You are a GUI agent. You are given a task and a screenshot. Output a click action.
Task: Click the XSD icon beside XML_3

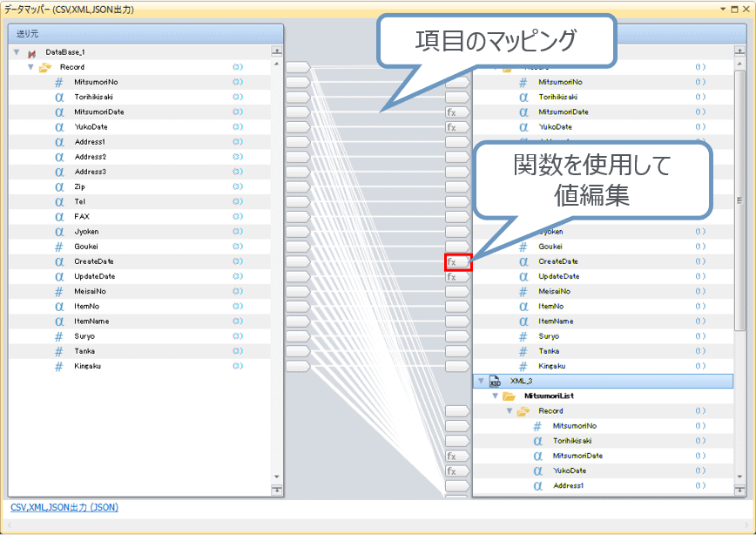click(495, 381)
